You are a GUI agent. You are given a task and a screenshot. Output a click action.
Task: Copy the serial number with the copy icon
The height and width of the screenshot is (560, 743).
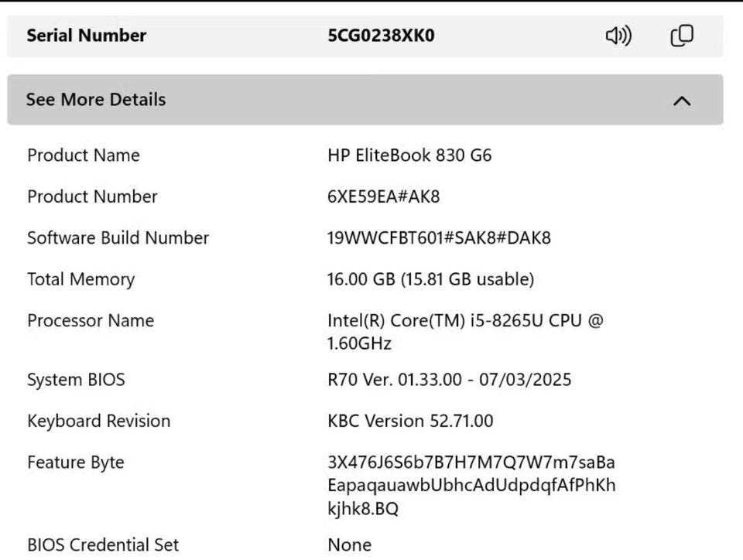682,36
